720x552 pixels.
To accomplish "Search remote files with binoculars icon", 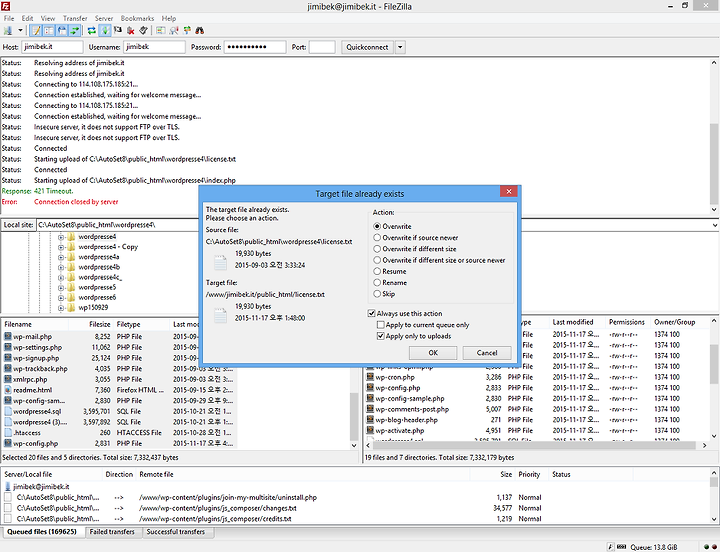I will (x=200, y=31).
